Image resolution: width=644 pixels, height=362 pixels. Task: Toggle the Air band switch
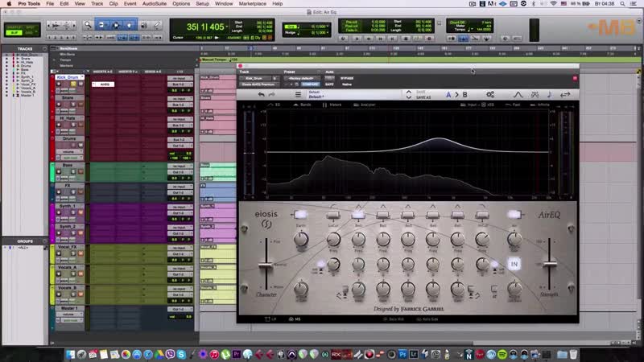514,215
